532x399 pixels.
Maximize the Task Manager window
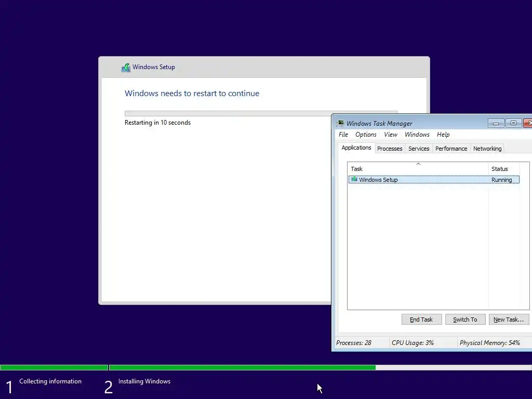click(513, 123)
